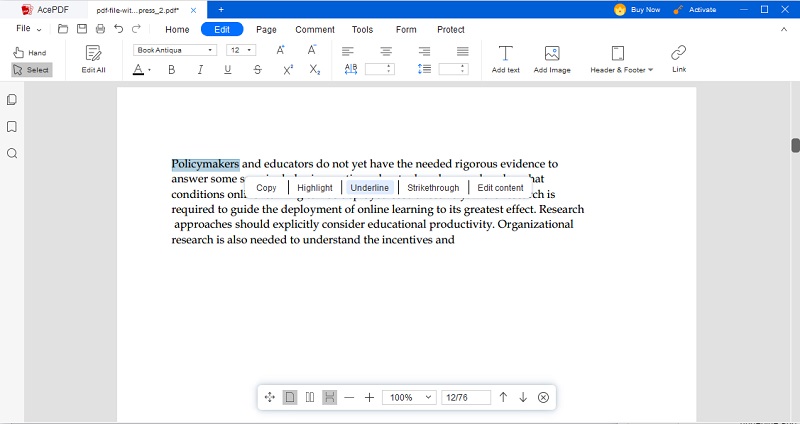This screenshot has width=800, height=425.
Task: Click the font color A button
Action: click(138, 70)
